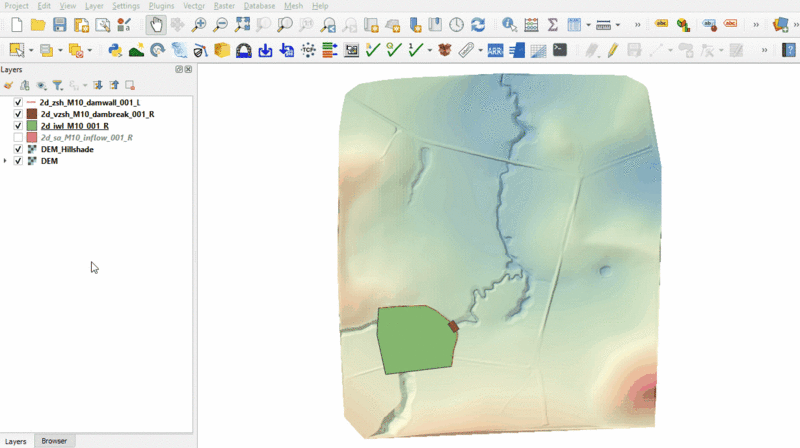The image size is (800, 448).
Task: Click the Zoom Full extent icon
Action: [242, 25]
